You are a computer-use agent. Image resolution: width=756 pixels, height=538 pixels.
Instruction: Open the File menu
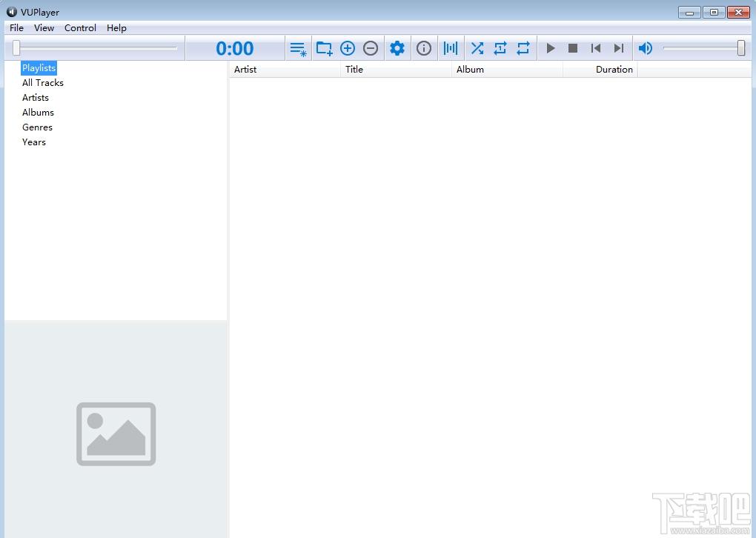tap(16, 28)
